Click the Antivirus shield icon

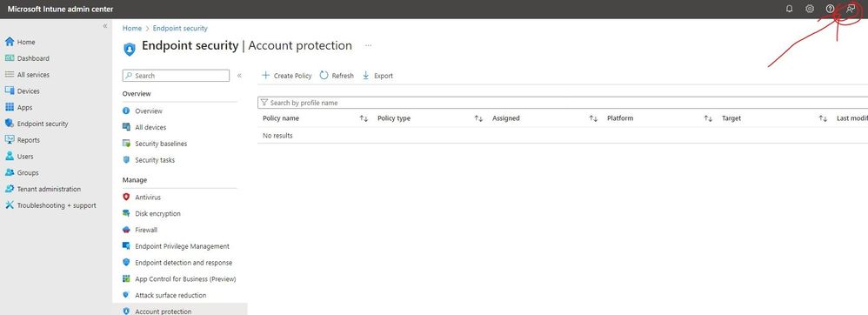click(125, 197)
